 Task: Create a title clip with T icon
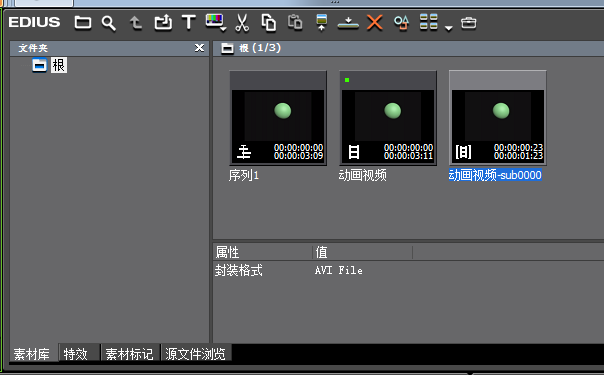pos(189,22)
